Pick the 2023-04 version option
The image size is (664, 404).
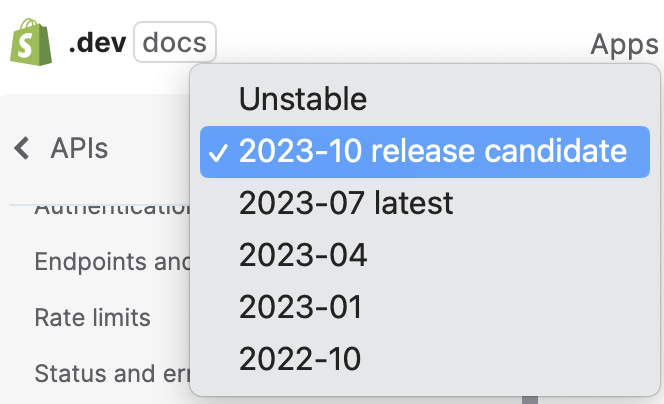tap(303, 255)
